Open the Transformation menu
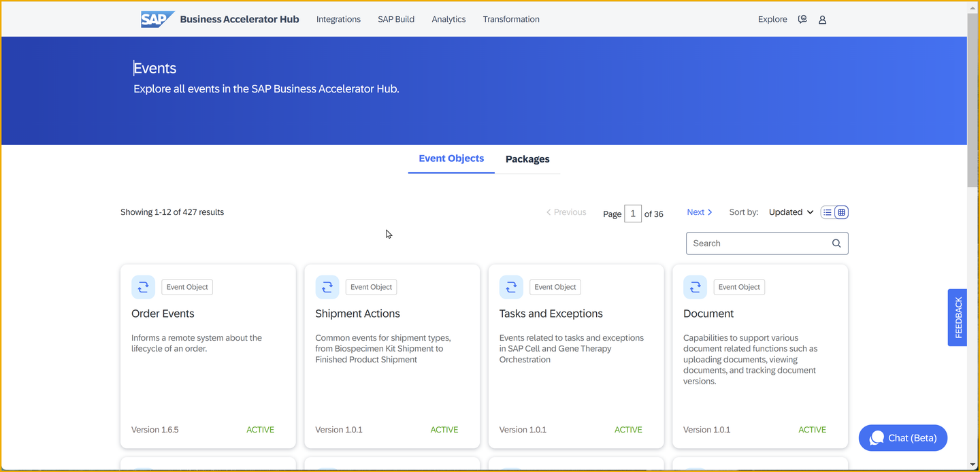This screenshot has width=980, height=472. click(x=511, y=19)
